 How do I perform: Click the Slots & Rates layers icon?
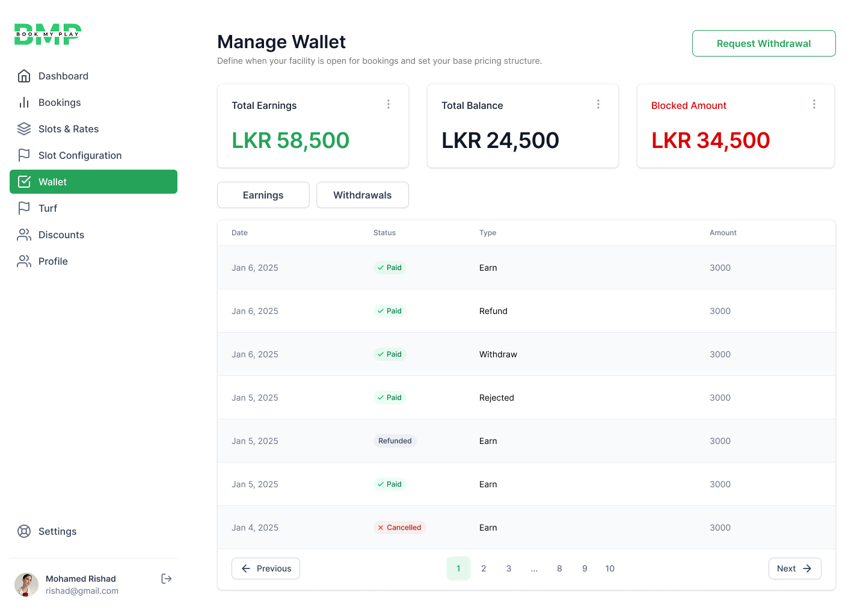pos(24,129)
